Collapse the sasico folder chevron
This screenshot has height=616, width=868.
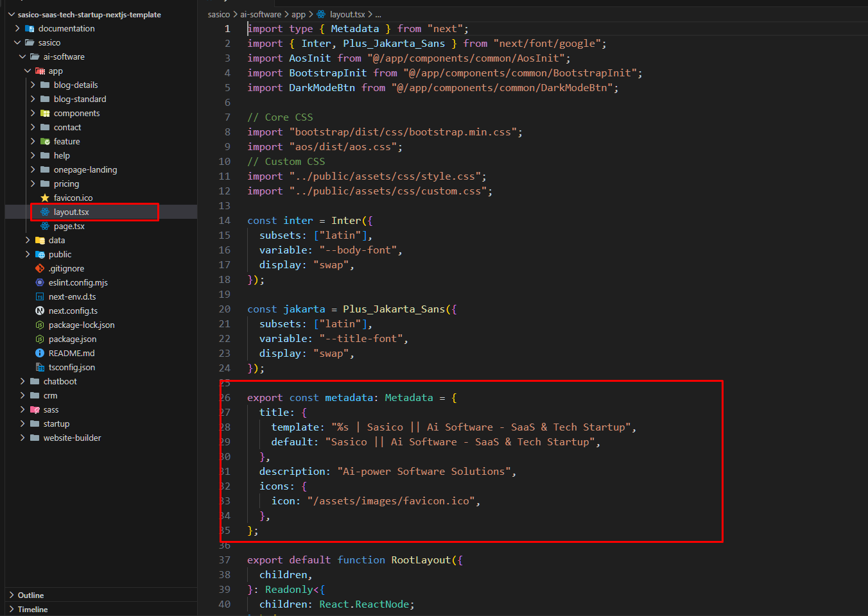[17, 42]
